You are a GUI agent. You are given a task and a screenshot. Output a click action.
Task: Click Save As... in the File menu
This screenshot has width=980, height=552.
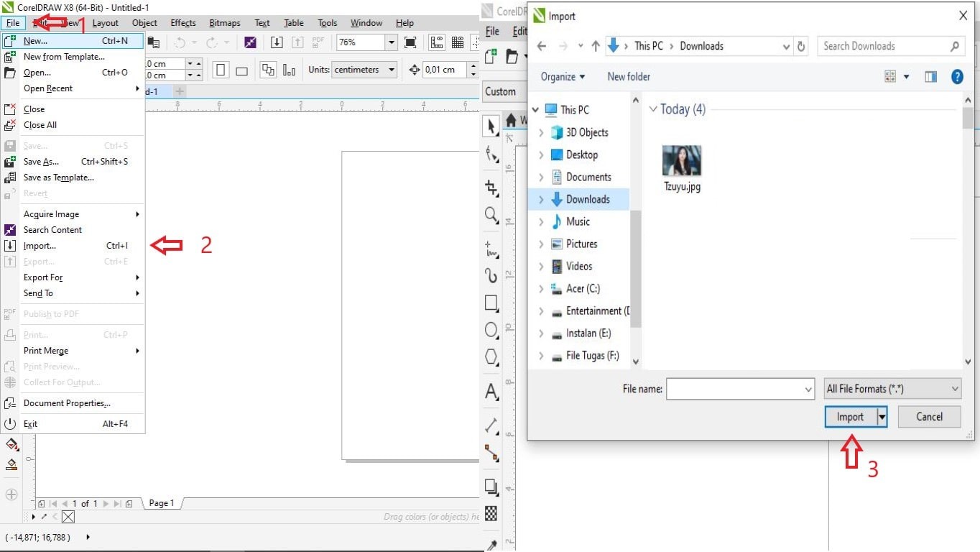pos(41,162)
